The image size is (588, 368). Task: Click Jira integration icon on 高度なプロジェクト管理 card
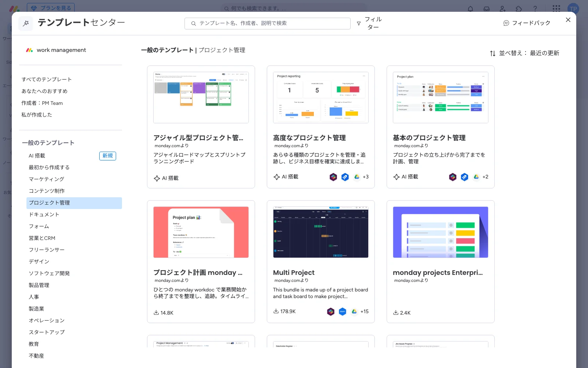click(x=345, y=177)
